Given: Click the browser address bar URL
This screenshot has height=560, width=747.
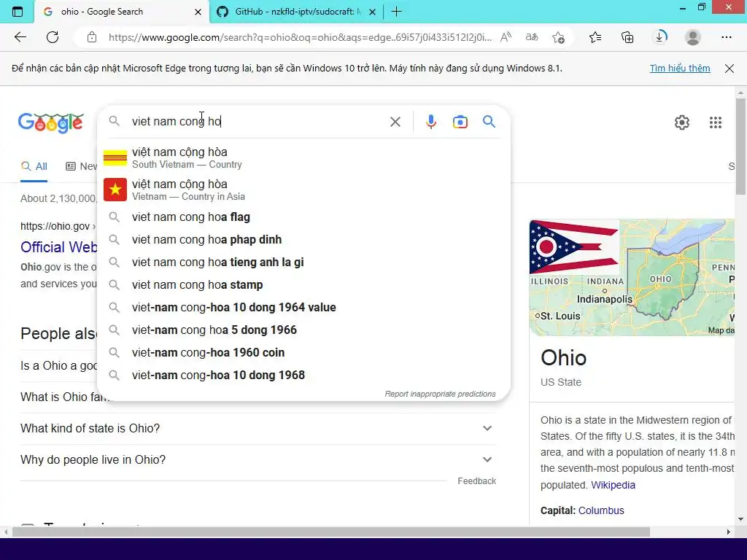Looking at the screenshot, I should (300, 37).
